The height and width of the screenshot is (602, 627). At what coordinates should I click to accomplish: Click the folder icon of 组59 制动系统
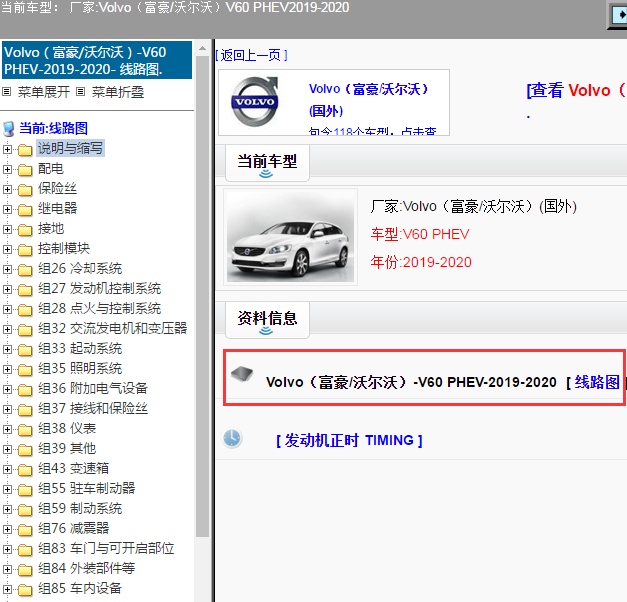[x=25, y=510]
